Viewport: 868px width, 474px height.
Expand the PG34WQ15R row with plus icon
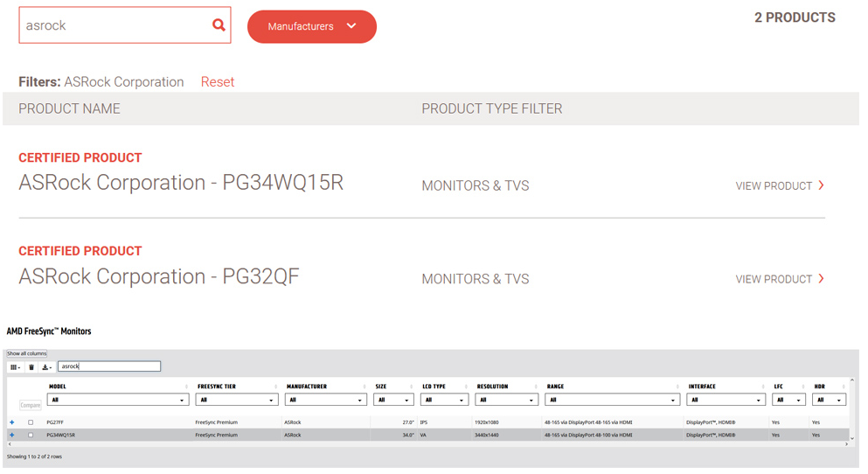point(11,435)
